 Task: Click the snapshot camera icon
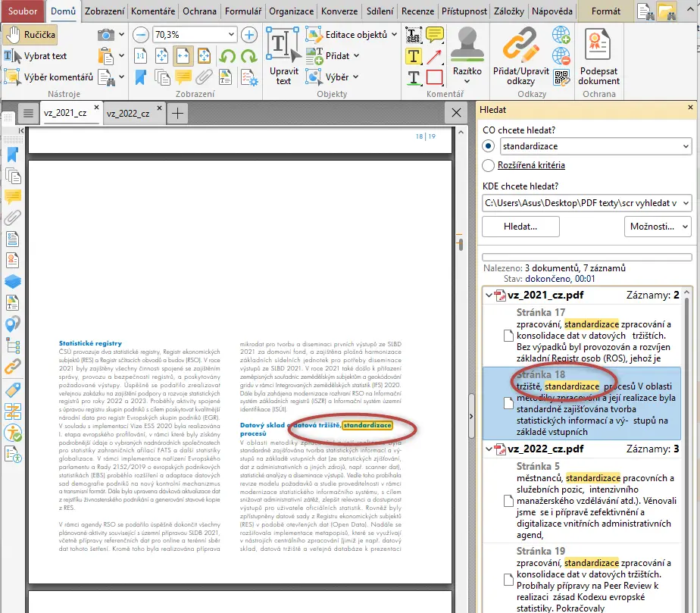pos(105,34)
